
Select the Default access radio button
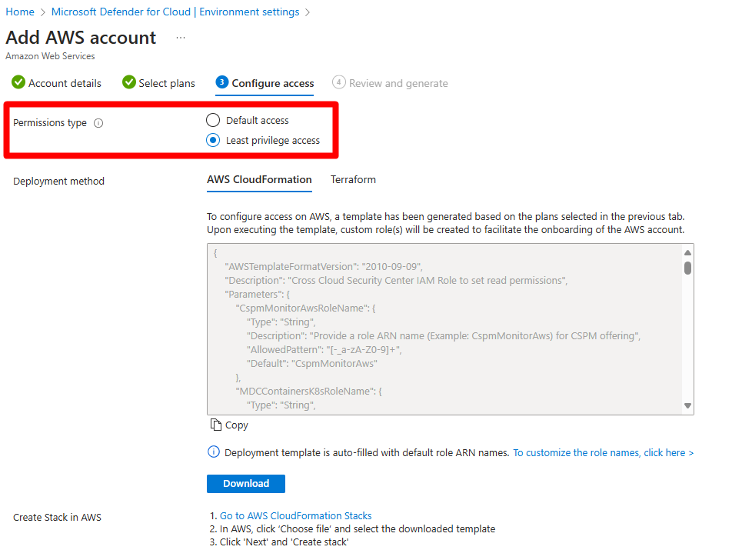point(212,120)
